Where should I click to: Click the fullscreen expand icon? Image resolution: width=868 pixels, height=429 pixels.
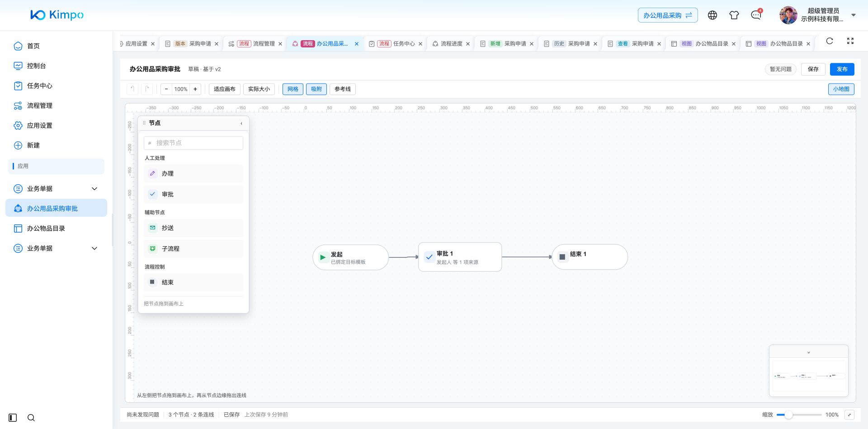[850, 41]
